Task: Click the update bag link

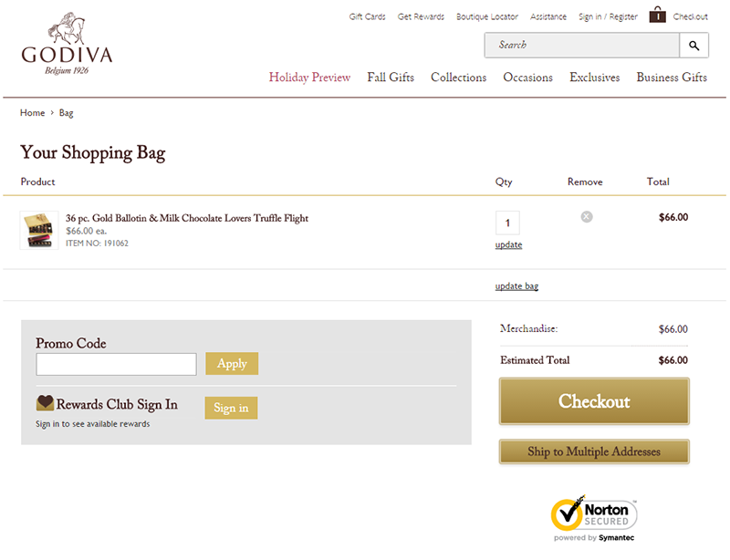Action: coord(516,285)
